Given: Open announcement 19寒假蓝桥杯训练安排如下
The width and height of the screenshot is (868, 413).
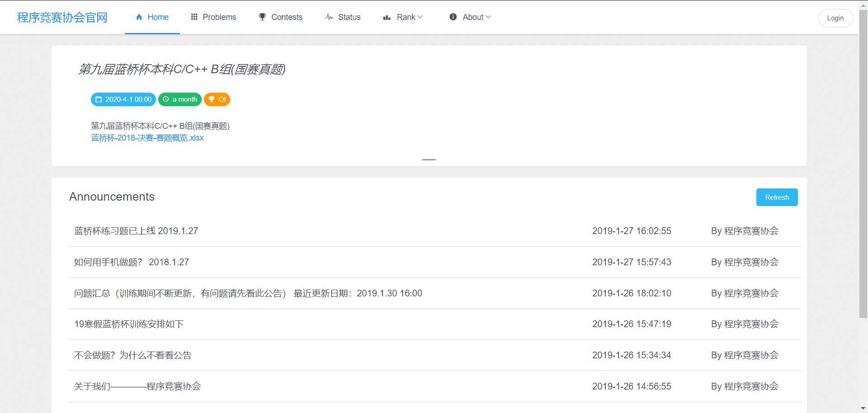Looking at the screenshot, I should coord(129,324).
